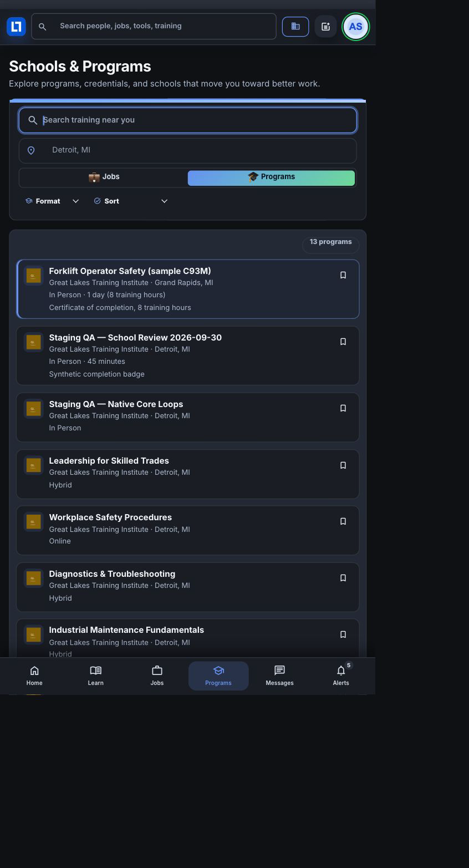The height and width of the screenshot is (868, 469).
Task: Focus the top search people, jobs, tools field
Action: 154,27
